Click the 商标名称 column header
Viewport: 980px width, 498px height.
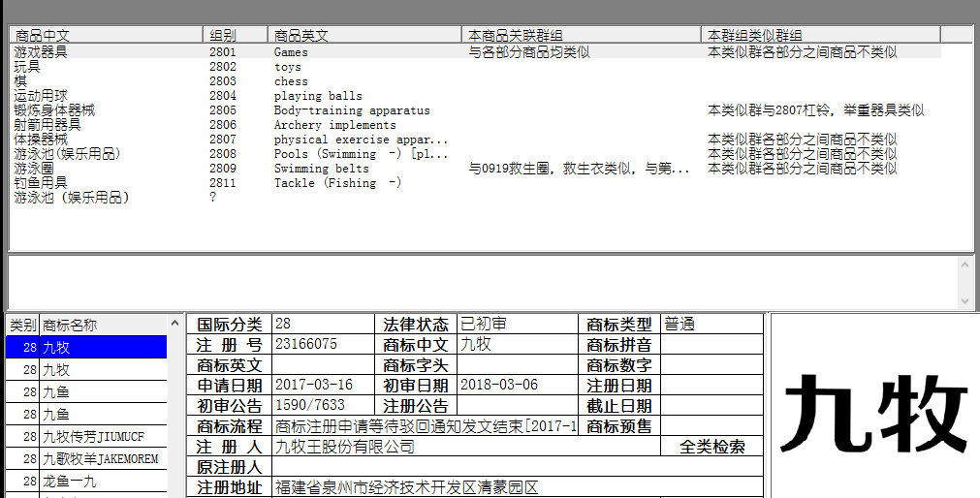point(104,325)
